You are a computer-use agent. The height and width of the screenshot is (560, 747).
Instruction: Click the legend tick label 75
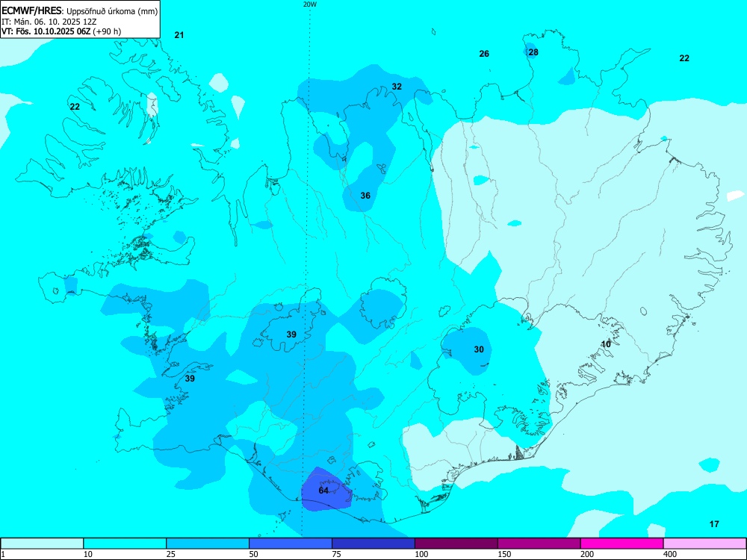pyautogui.click(x=336, y=554)
